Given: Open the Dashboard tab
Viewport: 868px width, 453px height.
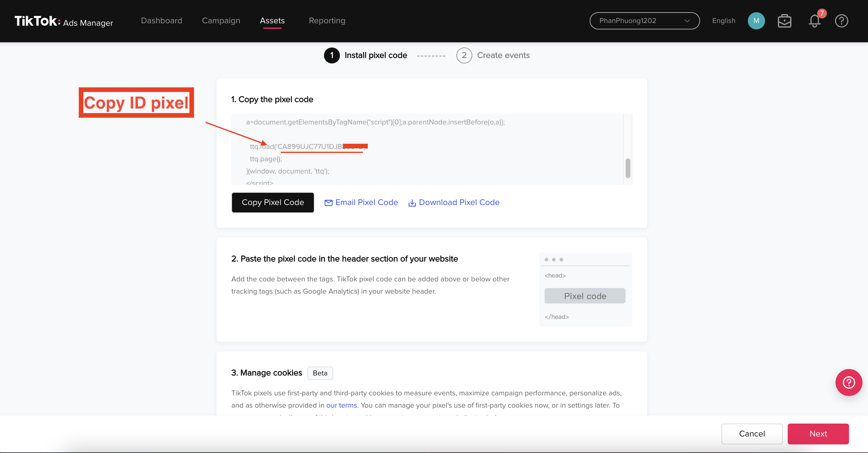Looking at the screenshot, I should [162, 21].
